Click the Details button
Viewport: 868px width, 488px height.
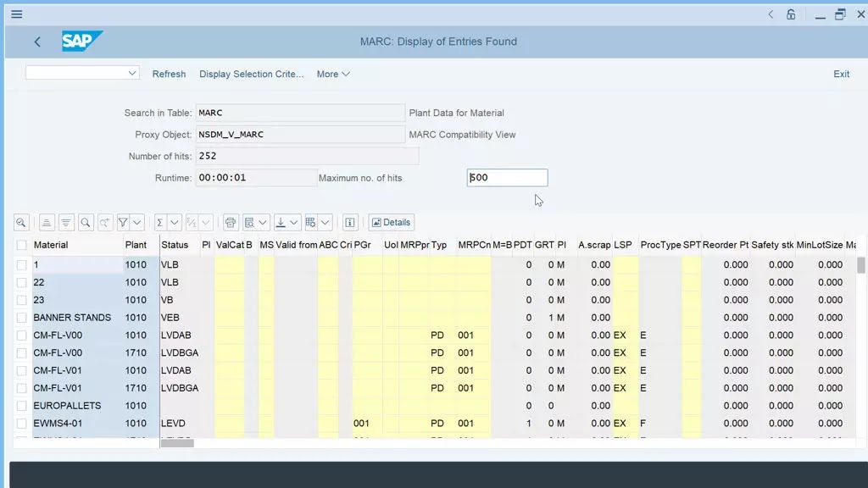392,223
